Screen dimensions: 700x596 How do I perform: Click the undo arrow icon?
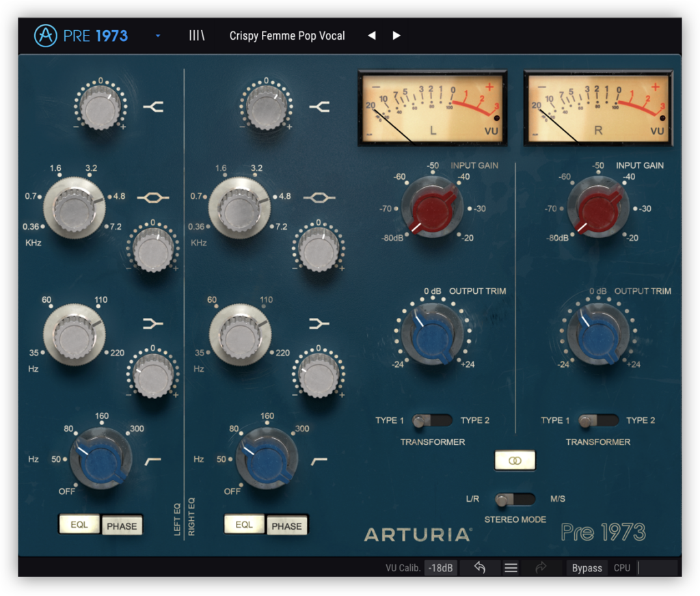[480, 567]
